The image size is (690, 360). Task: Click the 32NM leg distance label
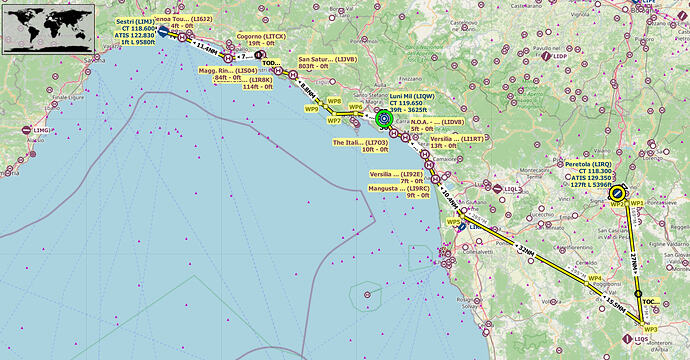pos(525,251)
